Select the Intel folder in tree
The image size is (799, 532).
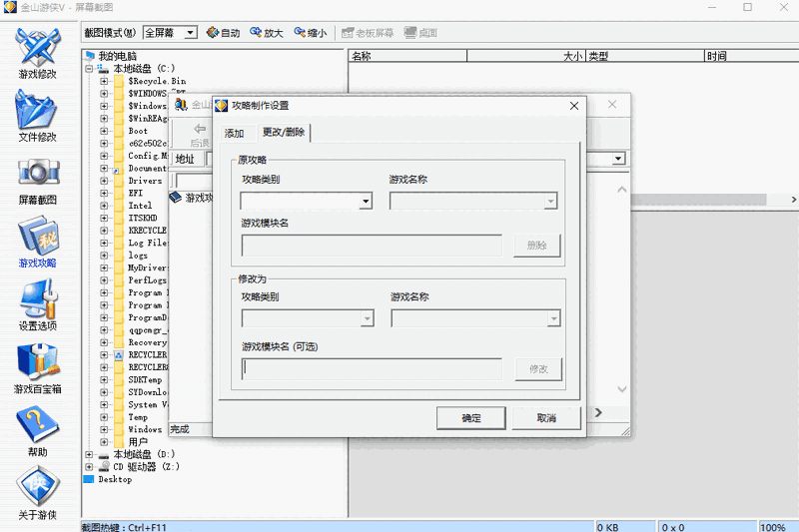140,206
